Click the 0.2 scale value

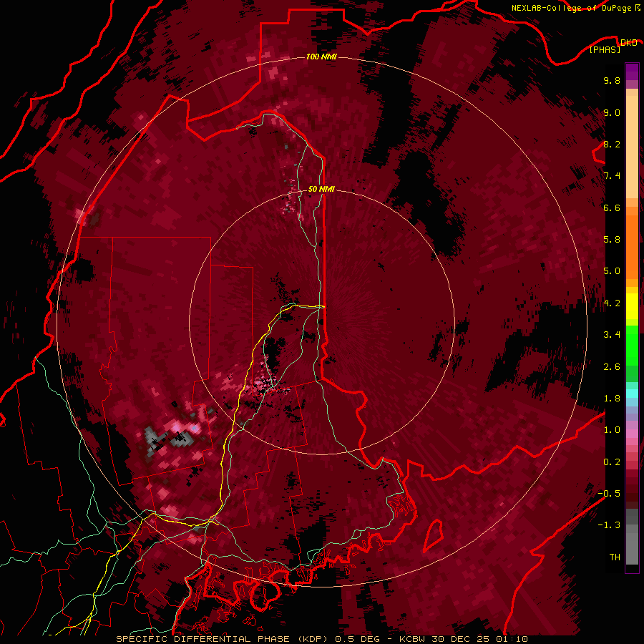pos(612,462)
